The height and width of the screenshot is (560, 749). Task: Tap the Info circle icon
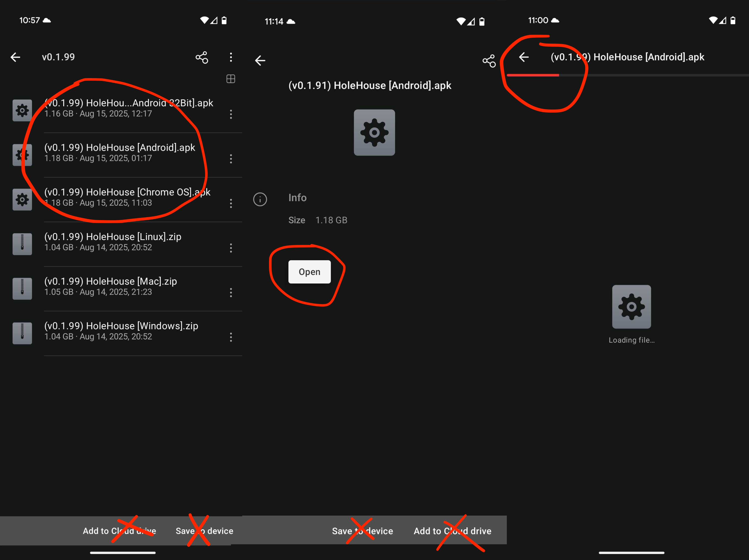click(260, 199)
